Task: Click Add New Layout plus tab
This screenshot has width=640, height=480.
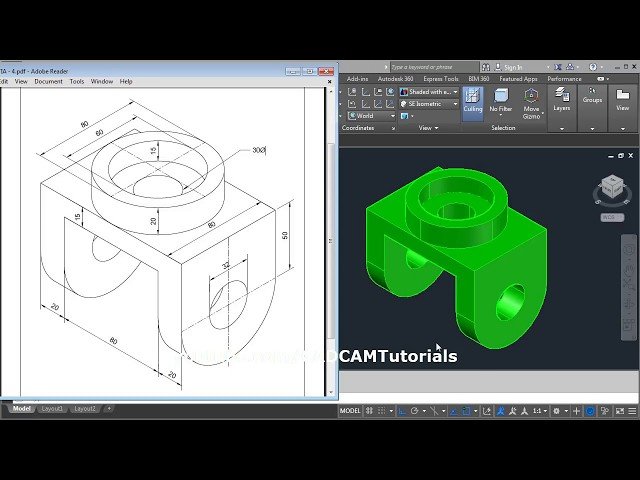Action: [109, 408]
